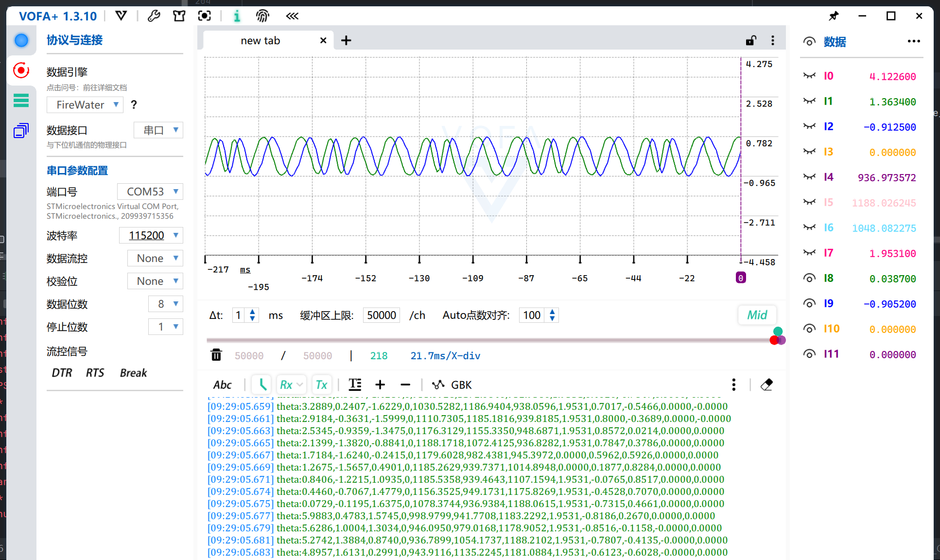
Task: Open the 115200 baud rate dropdown
Action: (x=151, y=235)
